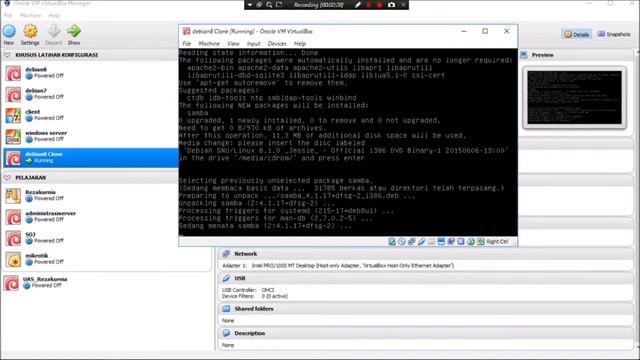Open Input menu in VM window
640x360 pixels.
[x=253, y=44]
